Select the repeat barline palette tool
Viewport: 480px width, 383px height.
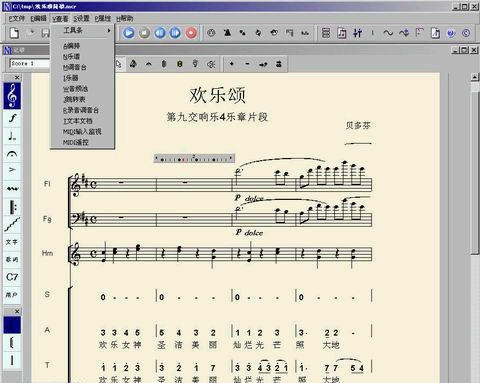point(12,207)
